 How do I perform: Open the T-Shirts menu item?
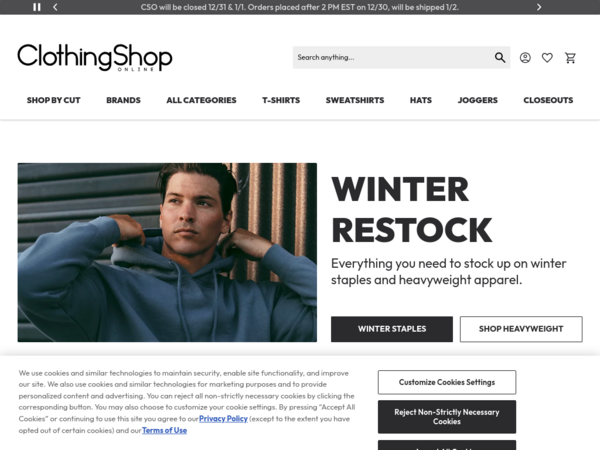click(281, 100)
